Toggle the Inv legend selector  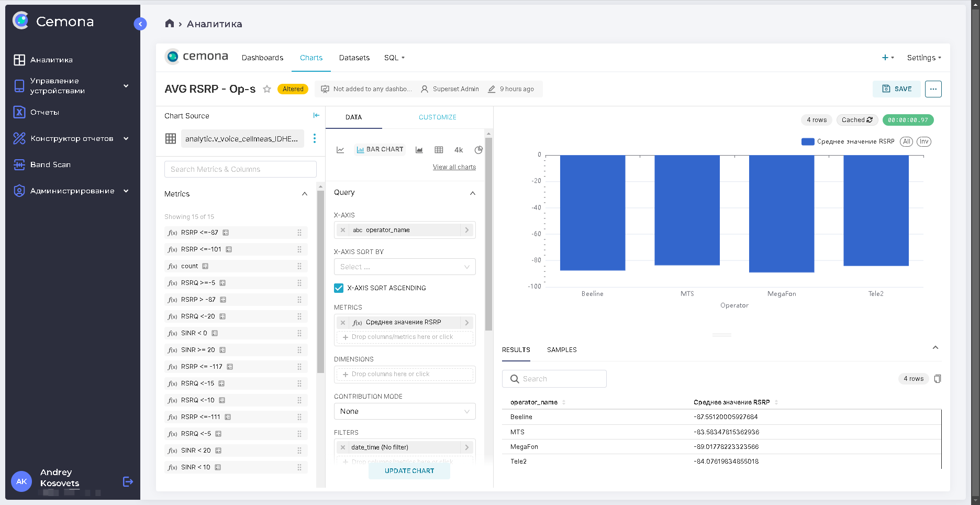click(924, 141)
